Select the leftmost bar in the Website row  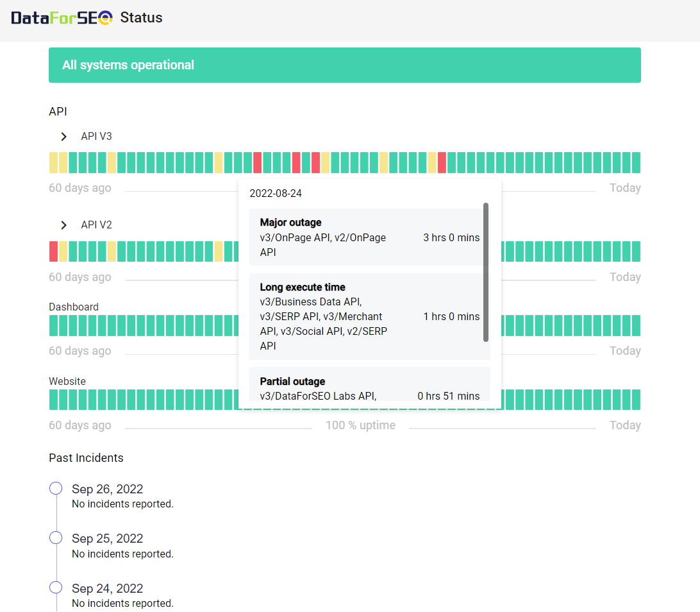[54, 400]
